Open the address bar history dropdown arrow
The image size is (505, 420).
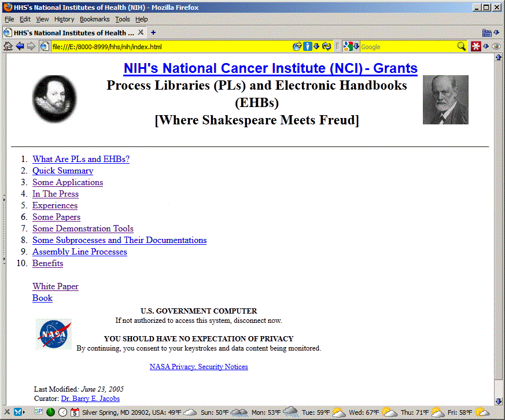click(x=316, y=46)
